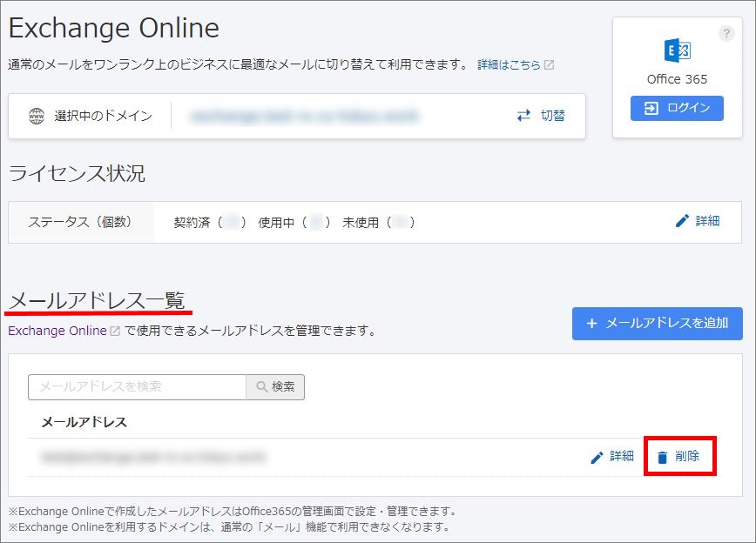
Task: Click the blurred selected domain name
Action: tap(304, 116)
